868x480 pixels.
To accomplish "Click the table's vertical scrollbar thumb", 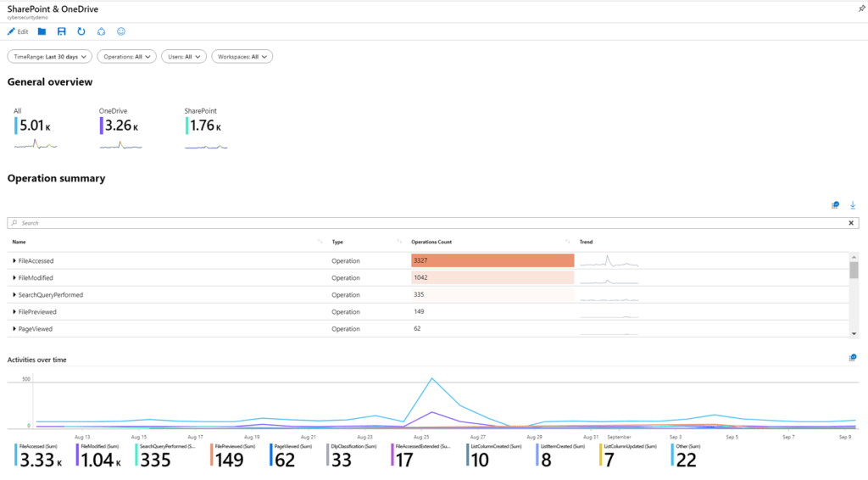I will click(854, 270).
